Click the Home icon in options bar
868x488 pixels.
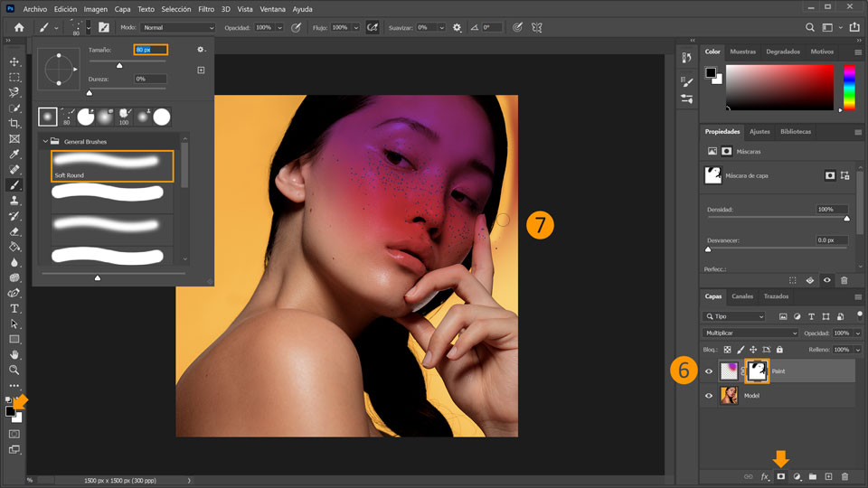[18, 28]
